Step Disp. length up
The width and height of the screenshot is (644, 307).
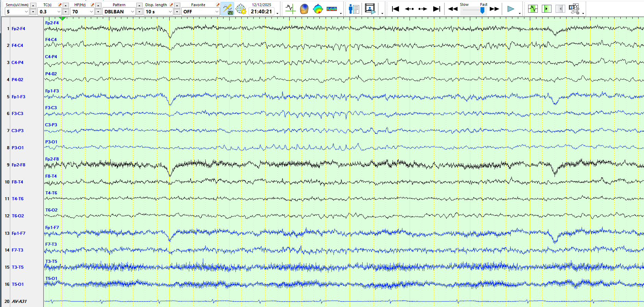point(177,5)
